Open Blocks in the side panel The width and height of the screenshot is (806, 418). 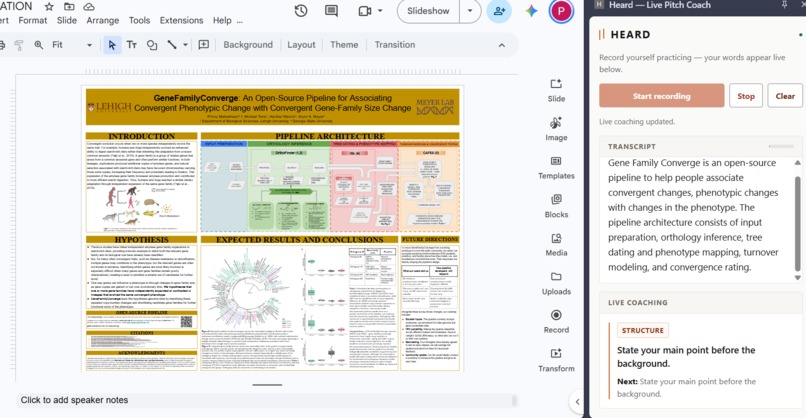(556, 206)
